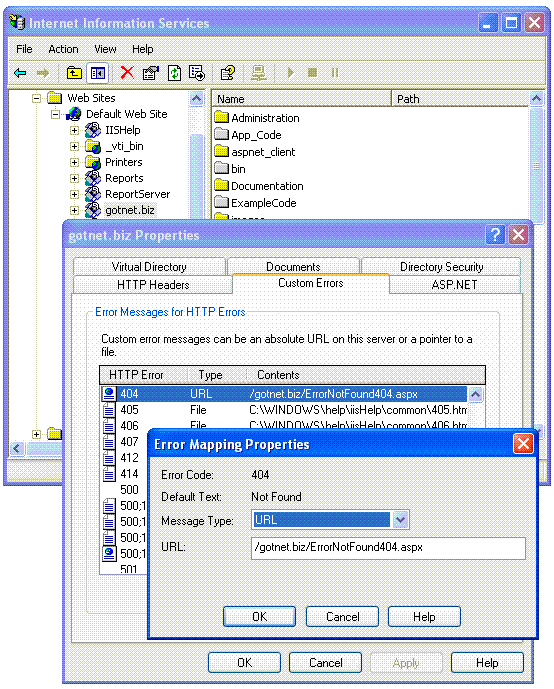
Task: Click the bin folder in the list
Action: tap(230, 169)
